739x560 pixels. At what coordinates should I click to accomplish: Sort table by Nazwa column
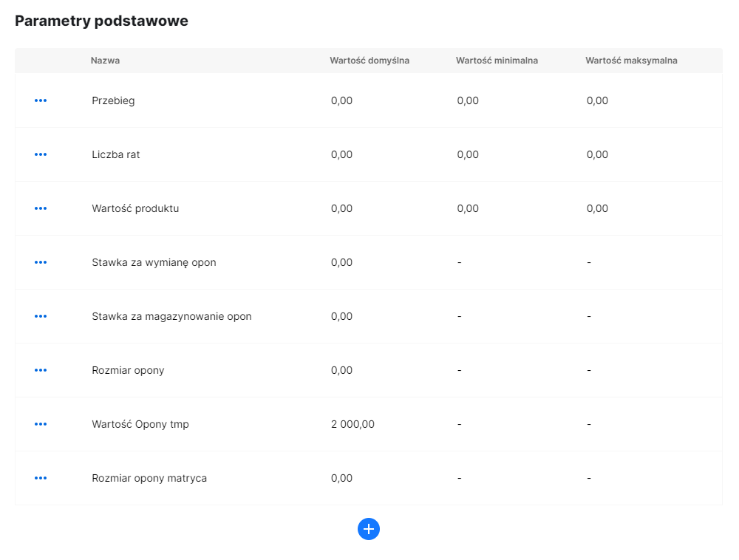click(x=106, y=61)
